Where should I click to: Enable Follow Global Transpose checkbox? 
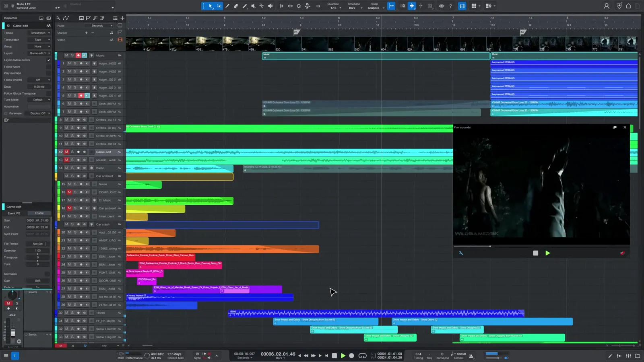(49, 93)
